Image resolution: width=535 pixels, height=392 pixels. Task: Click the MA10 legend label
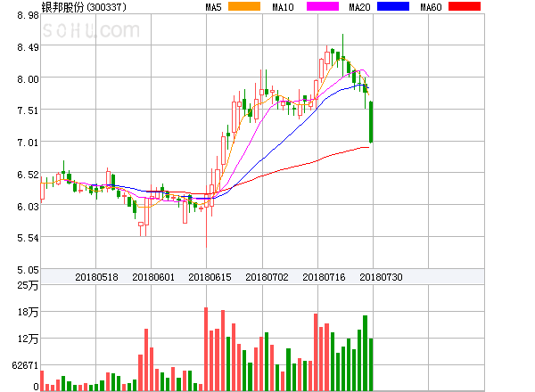pyautogui.click(x=283, y=7)
